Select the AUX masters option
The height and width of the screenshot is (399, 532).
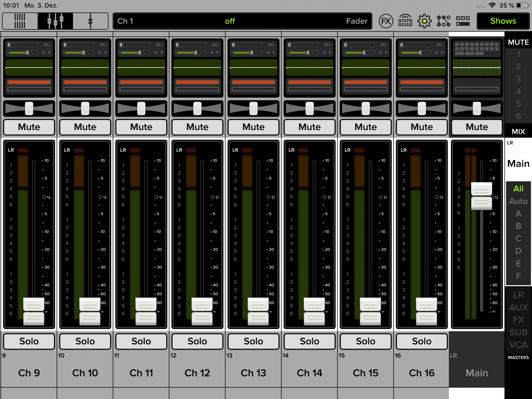[x=518, y=308]
